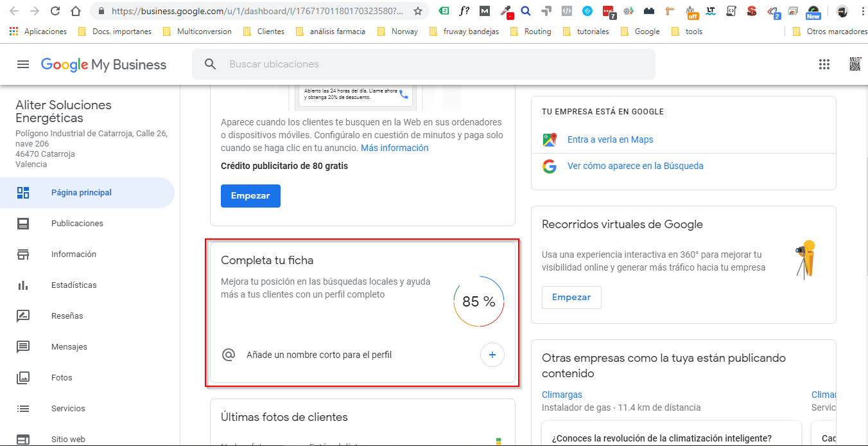This screenshot has width=868, height=446.
Task: Open the Google apps grid
Action: pos(824,64)
